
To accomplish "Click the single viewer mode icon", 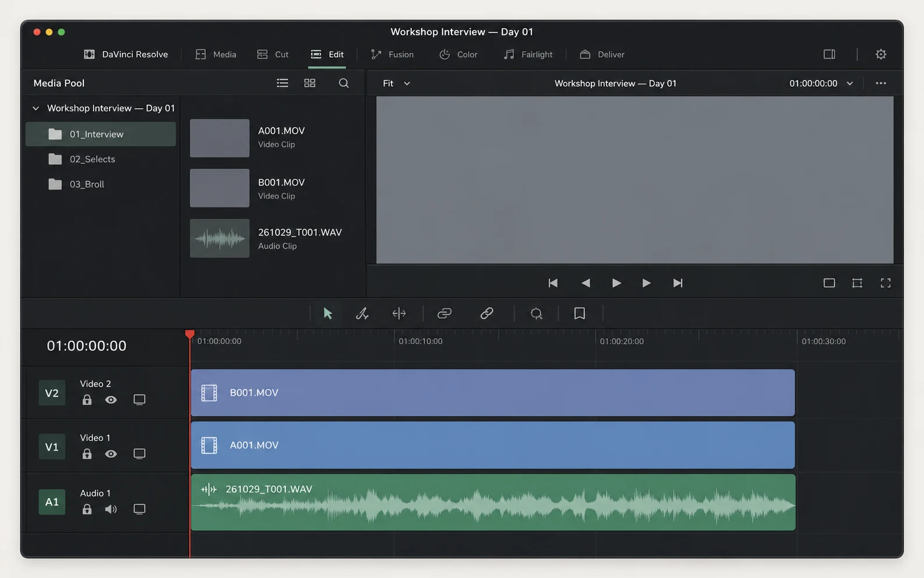I will [829, 283].
